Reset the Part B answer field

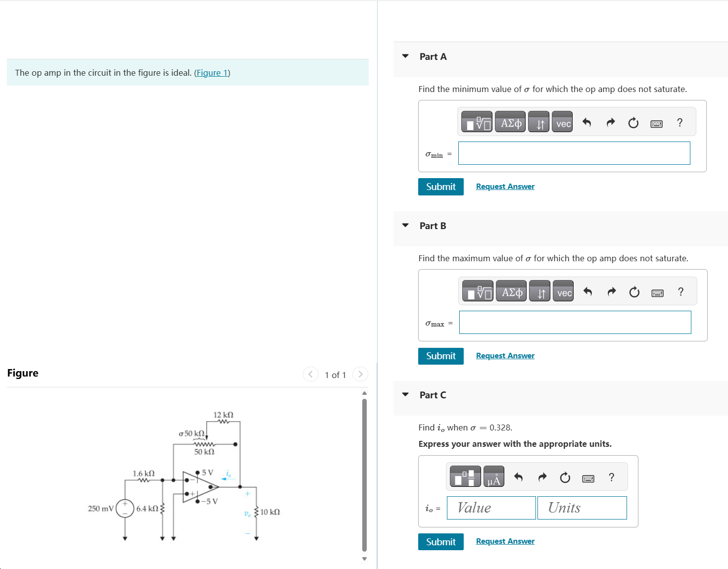(634, 291)
